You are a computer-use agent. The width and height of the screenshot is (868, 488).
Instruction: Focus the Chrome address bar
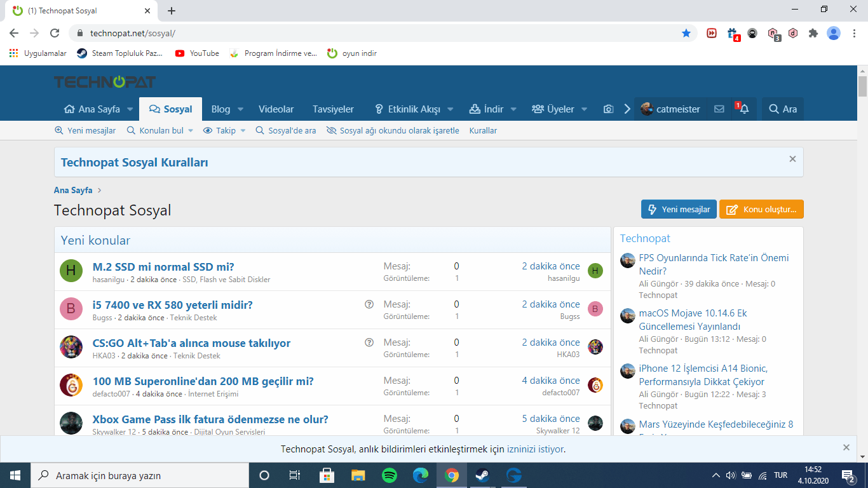tap(381, 33)
